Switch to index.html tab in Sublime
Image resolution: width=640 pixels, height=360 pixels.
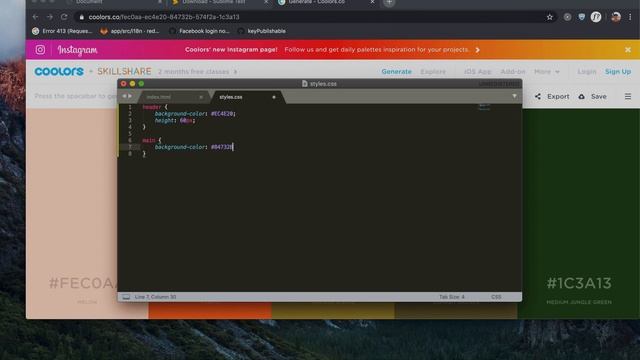coord(159,97)
